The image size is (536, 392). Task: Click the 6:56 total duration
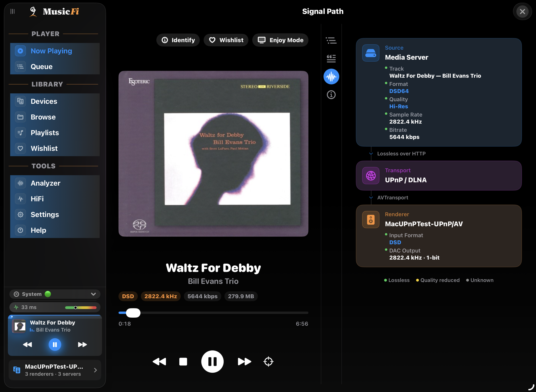(302, 324)
